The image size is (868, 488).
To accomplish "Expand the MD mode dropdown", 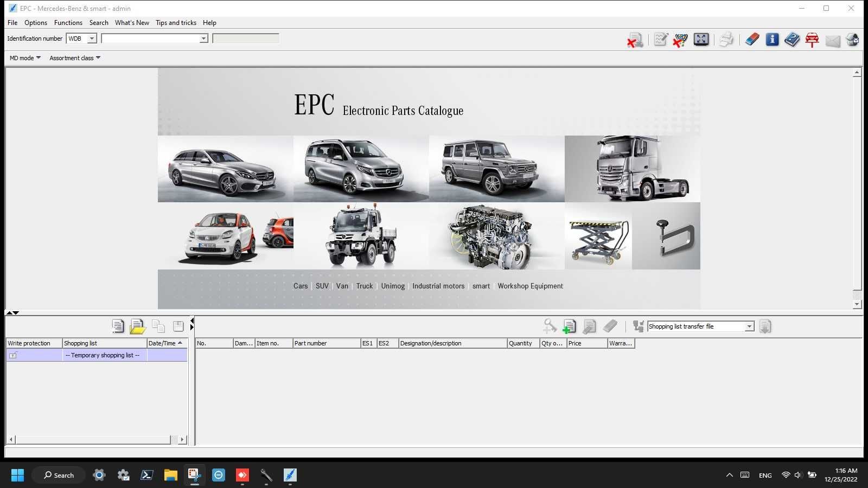I will [25, 58].
